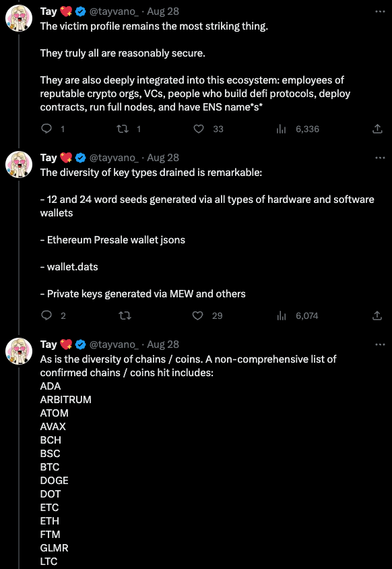
Task: Open Tay display name on third tweet
Action: tap(48, 344)
